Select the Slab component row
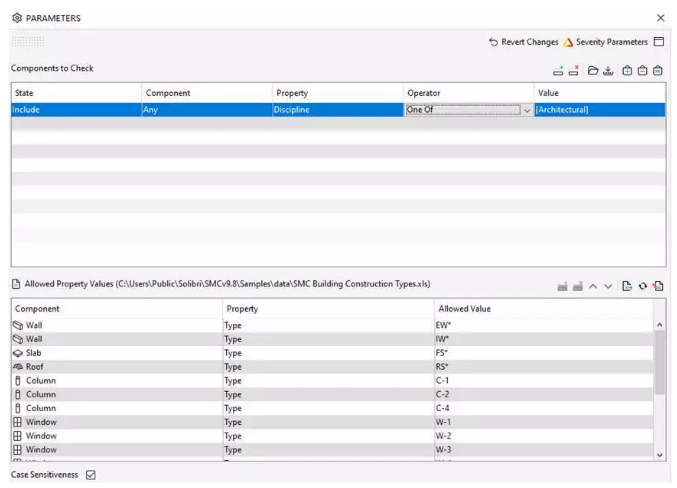Screen dimensions: 677x488 point(332,353)
